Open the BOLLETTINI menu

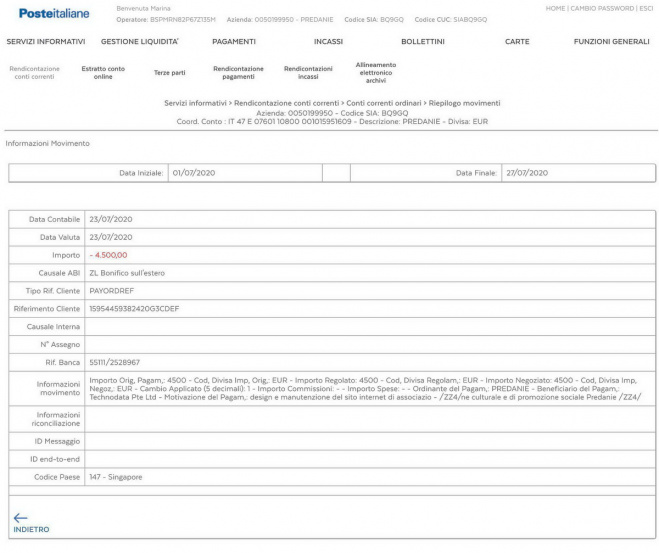click(x=422, y=42)
